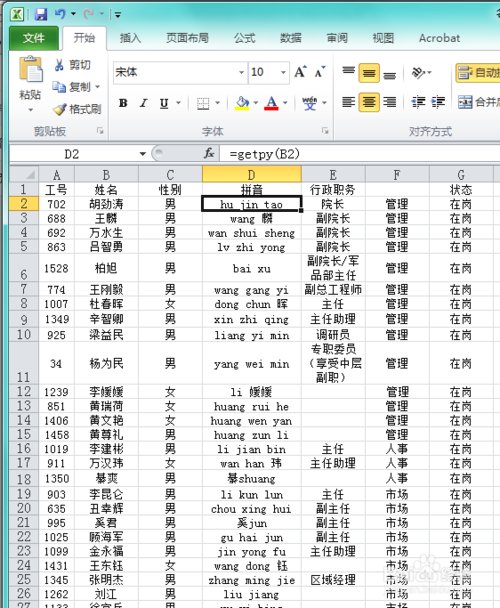
Task: Apply the yellow fill color bucket
Action: (242, 103)
